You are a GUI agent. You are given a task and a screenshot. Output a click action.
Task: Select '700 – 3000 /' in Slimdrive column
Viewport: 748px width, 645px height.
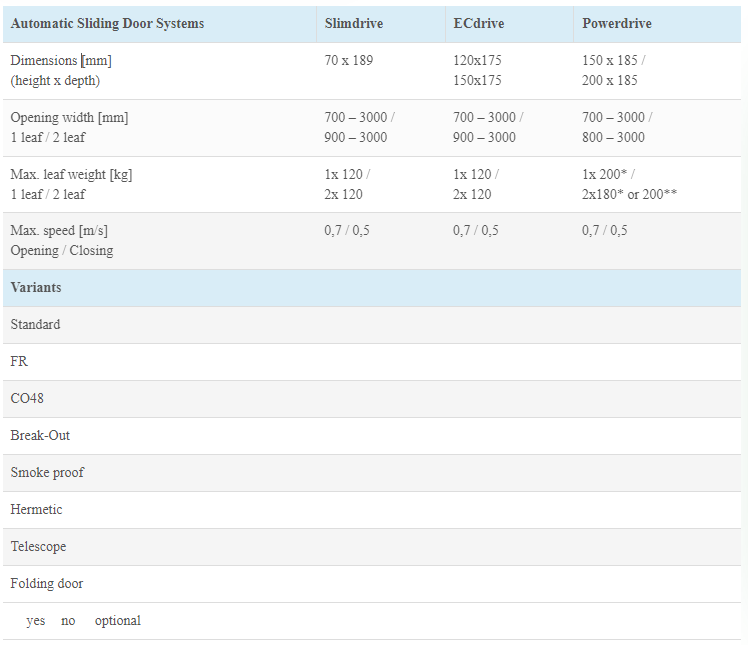pos(359,117)
